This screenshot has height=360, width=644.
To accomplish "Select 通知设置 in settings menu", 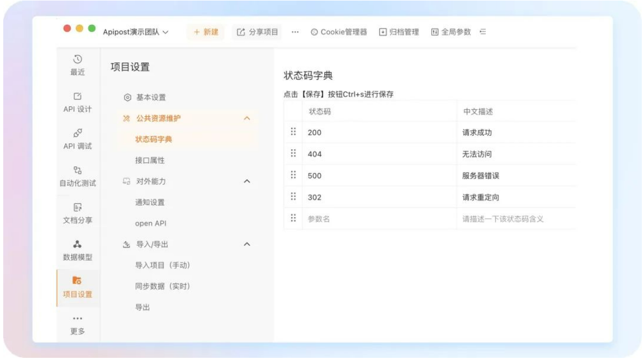I will point(150,203).
